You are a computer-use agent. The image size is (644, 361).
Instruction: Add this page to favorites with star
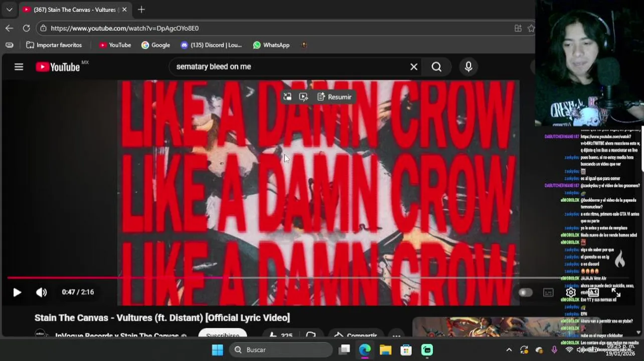click(x=531, y=29)
